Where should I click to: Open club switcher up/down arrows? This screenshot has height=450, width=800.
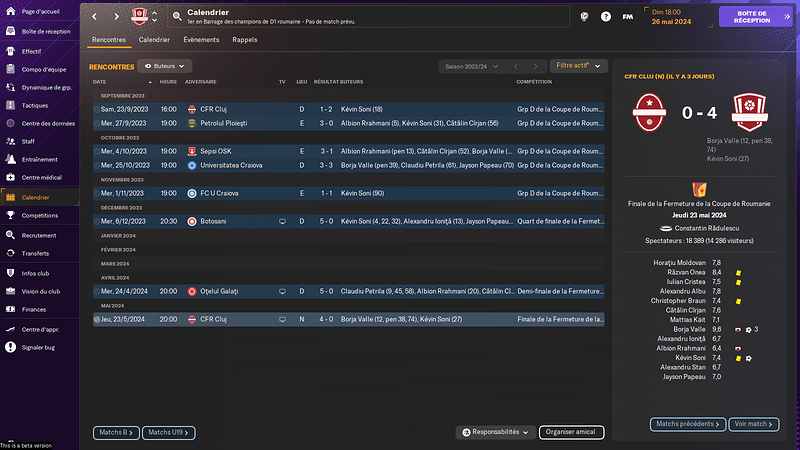point(155,16)
